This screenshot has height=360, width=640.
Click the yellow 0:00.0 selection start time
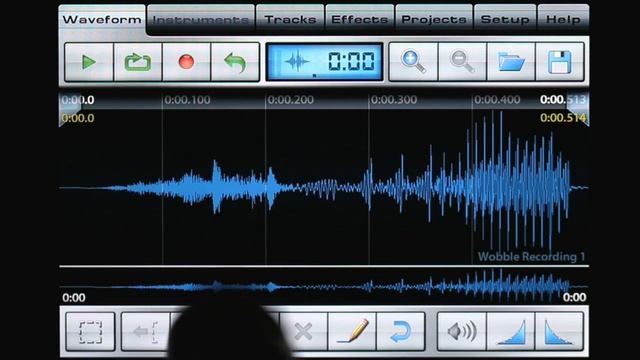[78, 118]
